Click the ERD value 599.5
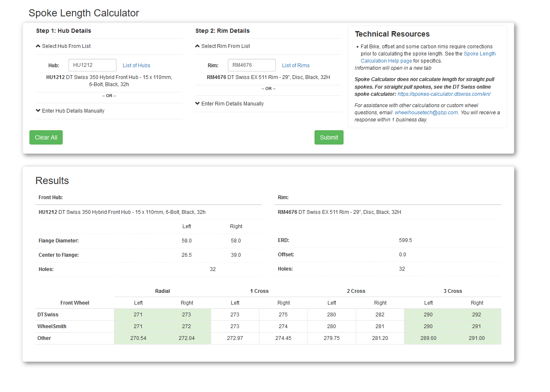The height and width of the screenshot is (392, 550). click(405, 240)
